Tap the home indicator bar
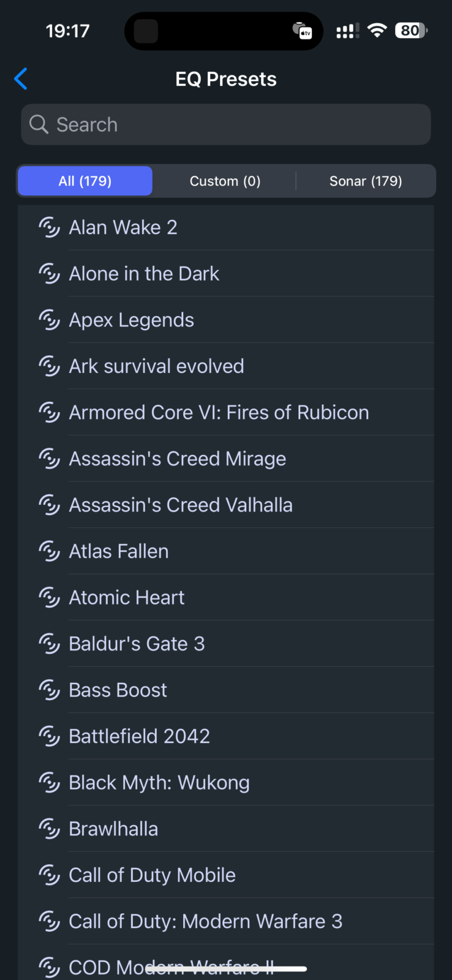This screenshot has width=452, height=980. pyautogui.click(x=226, y=969)
